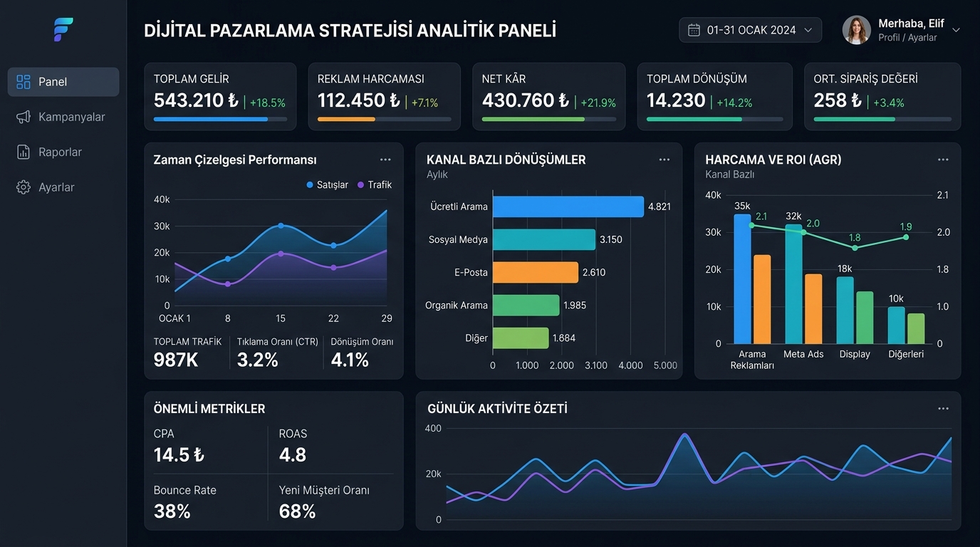Click the 543.210 ₺ total revenue value
Image resolution: width=980 pixels, height=547 pixels.
click(196, 100)
